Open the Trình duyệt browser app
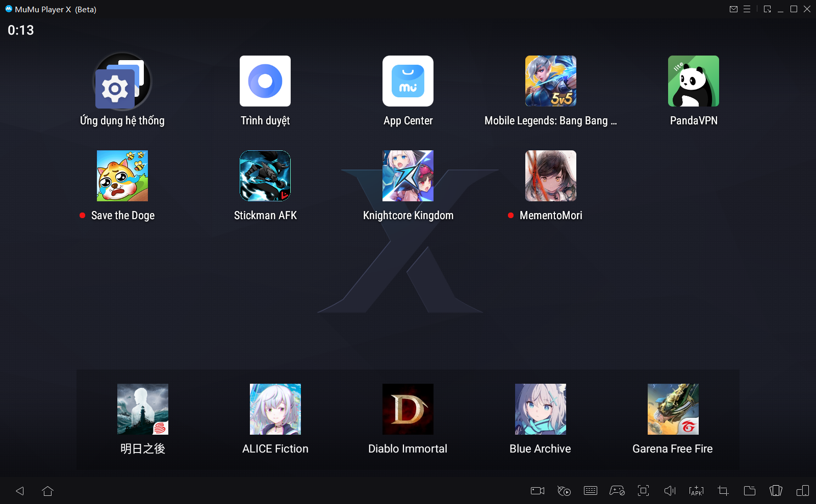816x504 pixels. (265, 82)
